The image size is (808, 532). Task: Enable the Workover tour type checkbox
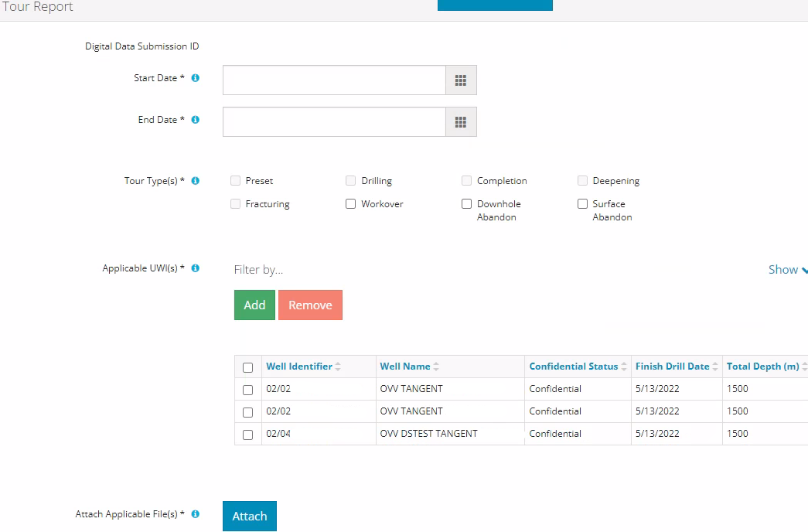[x=351, y=204]
